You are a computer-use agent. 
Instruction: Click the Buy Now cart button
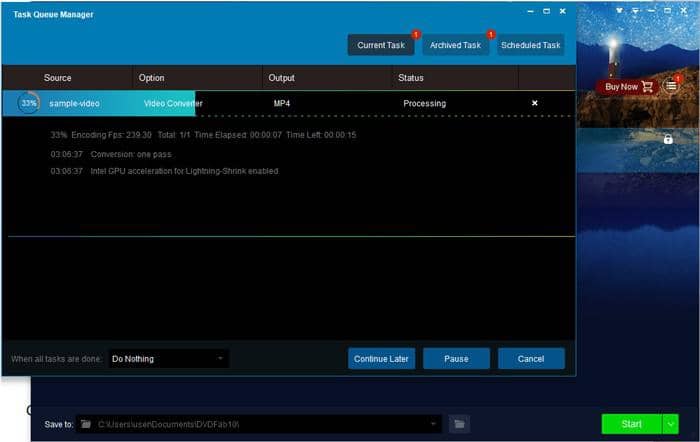click(628, 87)
